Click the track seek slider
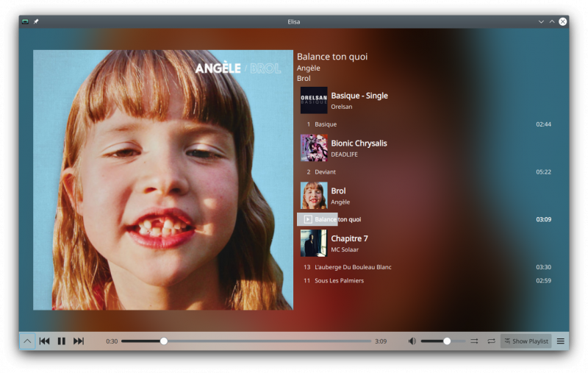 point(246,341)
